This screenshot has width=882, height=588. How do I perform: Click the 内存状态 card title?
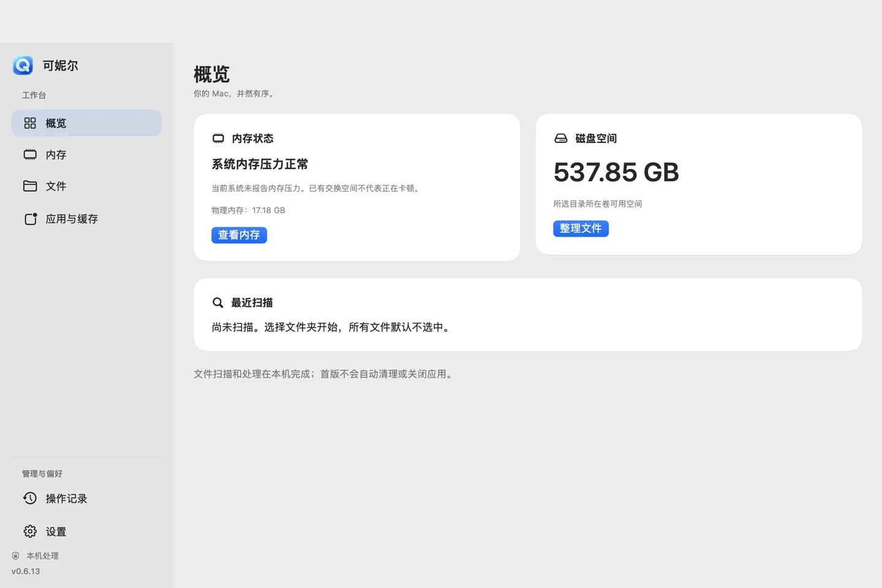click(x=253, y=138)
